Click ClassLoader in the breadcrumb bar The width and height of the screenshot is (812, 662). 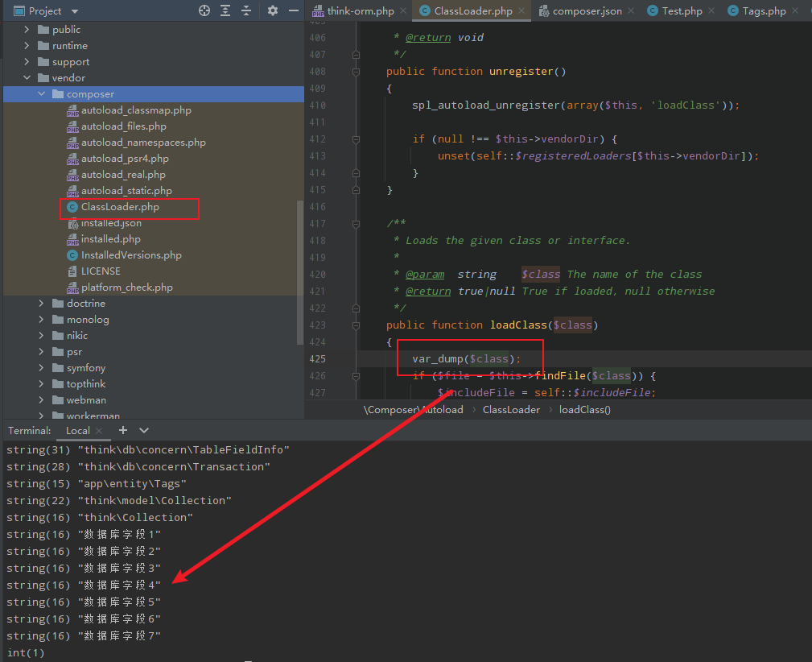click(x=511, y=410)
